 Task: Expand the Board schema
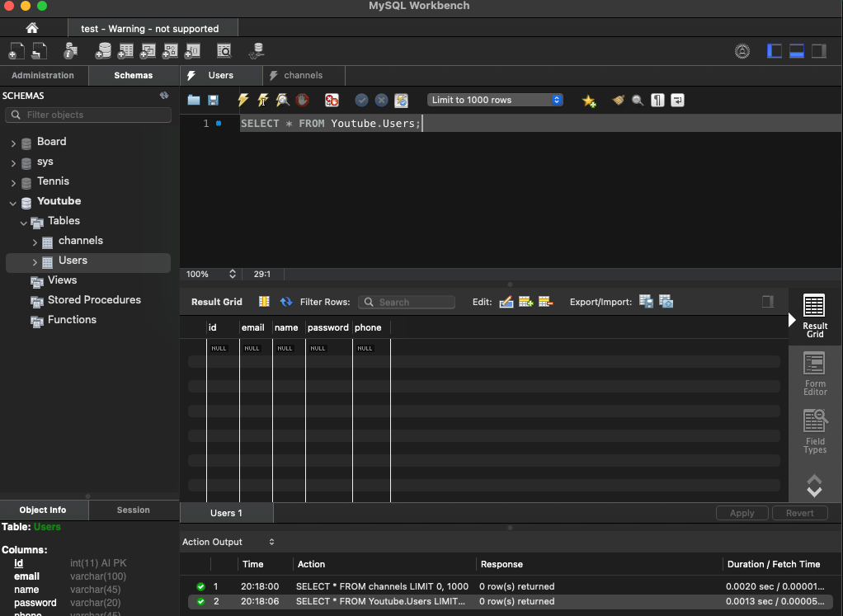[13, 143]
